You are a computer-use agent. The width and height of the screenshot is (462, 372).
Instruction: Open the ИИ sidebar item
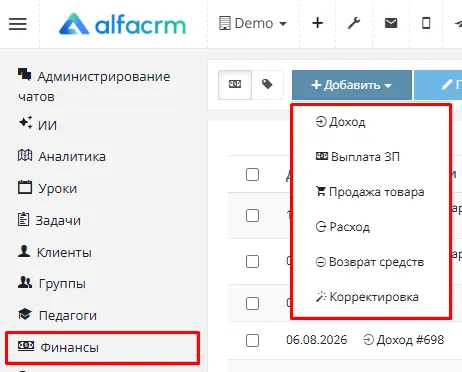(x=37, y=124)
